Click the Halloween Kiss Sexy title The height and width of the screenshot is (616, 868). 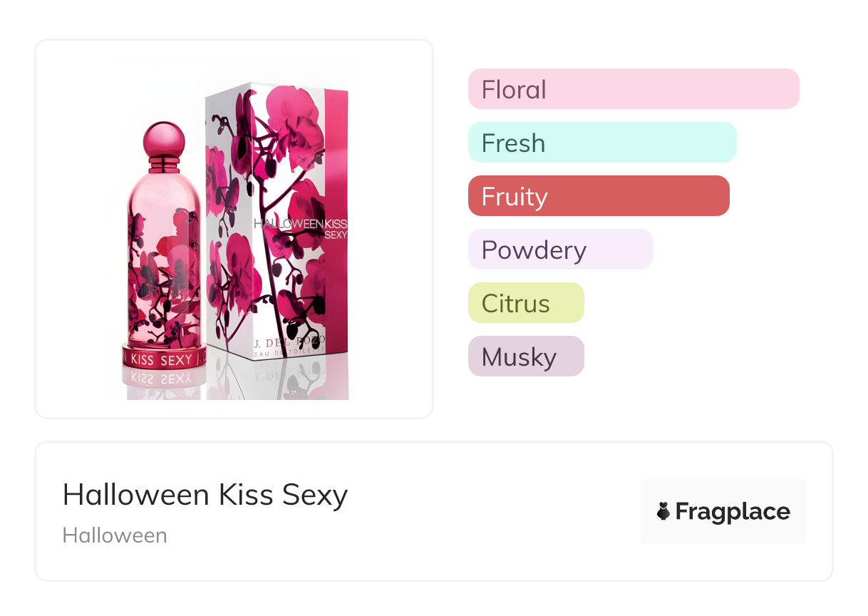pos(205,494)
